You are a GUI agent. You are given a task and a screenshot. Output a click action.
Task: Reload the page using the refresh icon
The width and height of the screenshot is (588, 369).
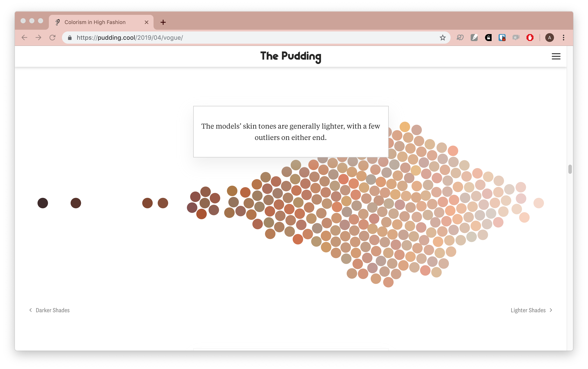coord(52,38)
